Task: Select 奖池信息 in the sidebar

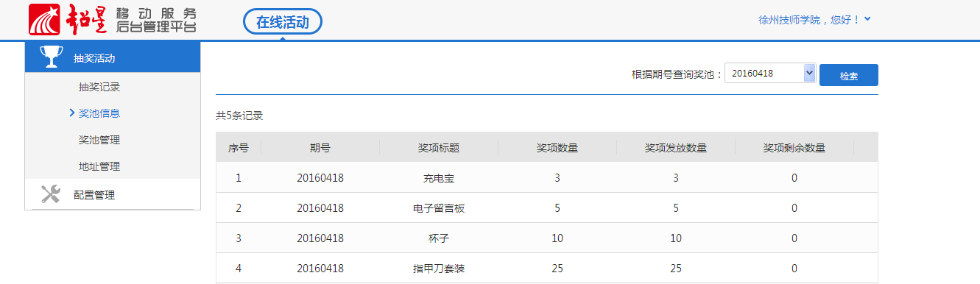Action: click(99, 113)
